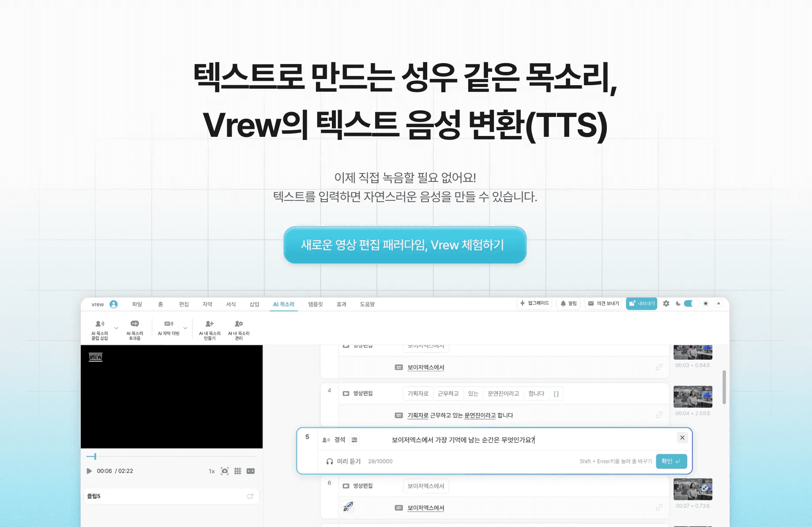Viewport: 812px width, 527px height.
Task: Click the '[ ]' silence chip in clip 4
Action: pyautogui.click(x=556, y=394)
